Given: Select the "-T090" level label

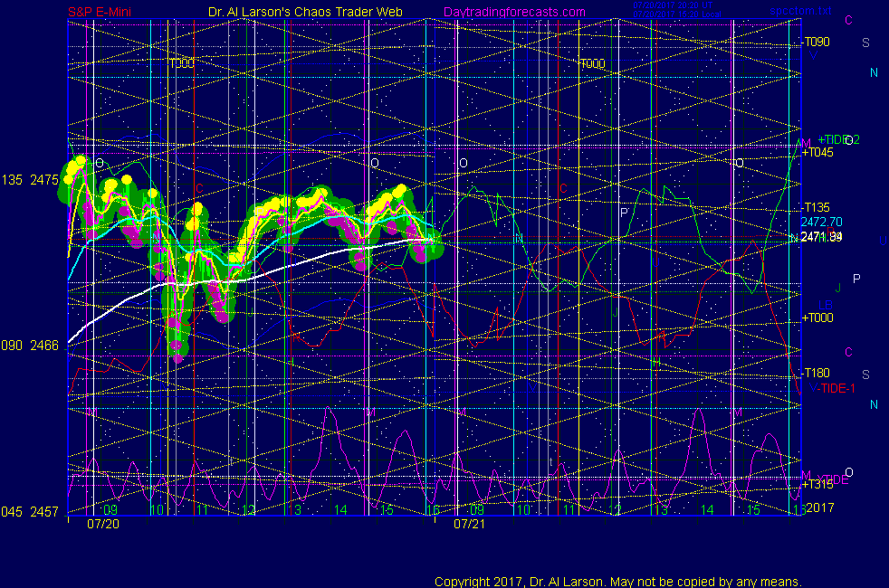Looking at the screenshot, I should click(817, 42).
